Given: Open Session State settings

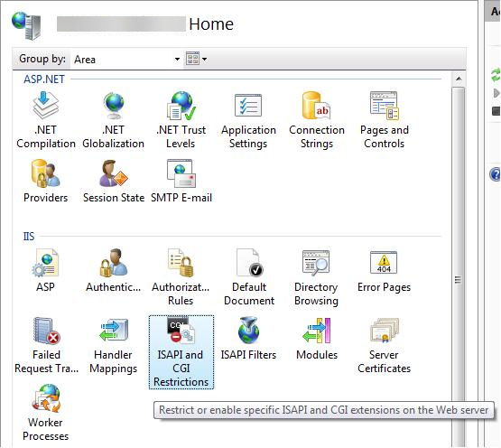Looking at the screenshot, I should (114, 181).
